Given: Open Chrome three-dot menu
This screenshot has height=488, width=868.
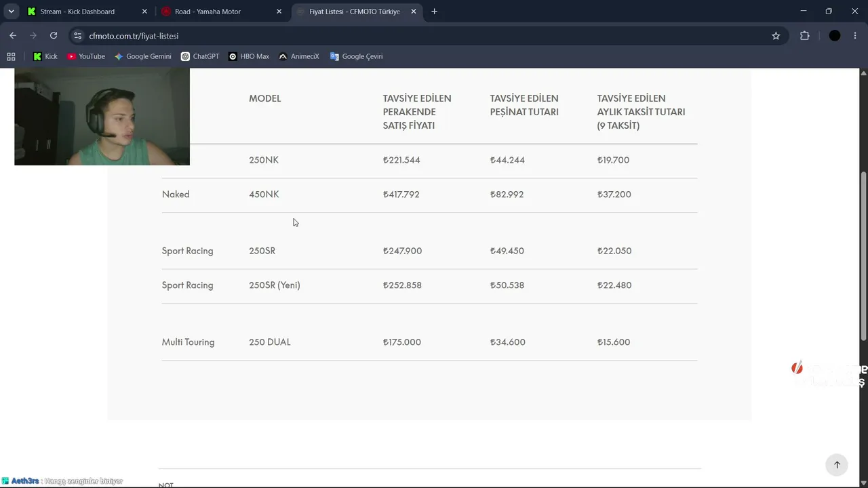Looking at the screenshot, I should (855, 36).
